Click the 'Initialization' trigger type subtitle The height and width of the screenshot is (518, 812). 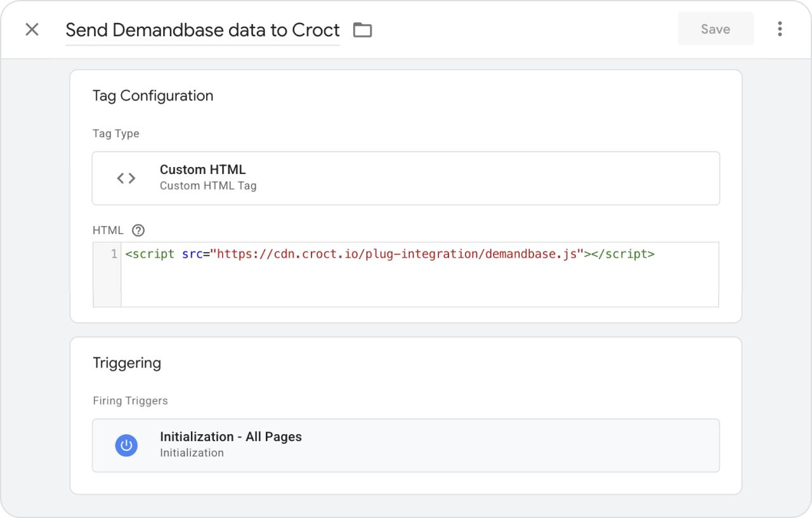(x=192, y=453)
